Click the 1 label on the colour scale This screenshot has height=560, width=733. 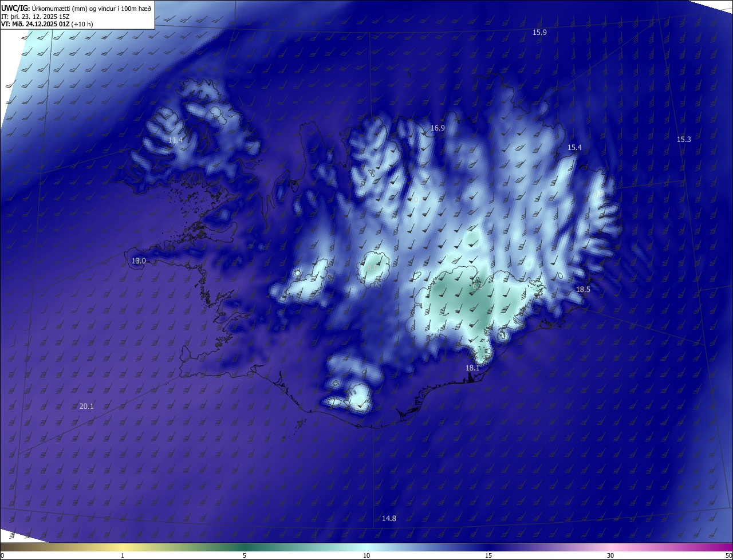(x=123, y=556)
